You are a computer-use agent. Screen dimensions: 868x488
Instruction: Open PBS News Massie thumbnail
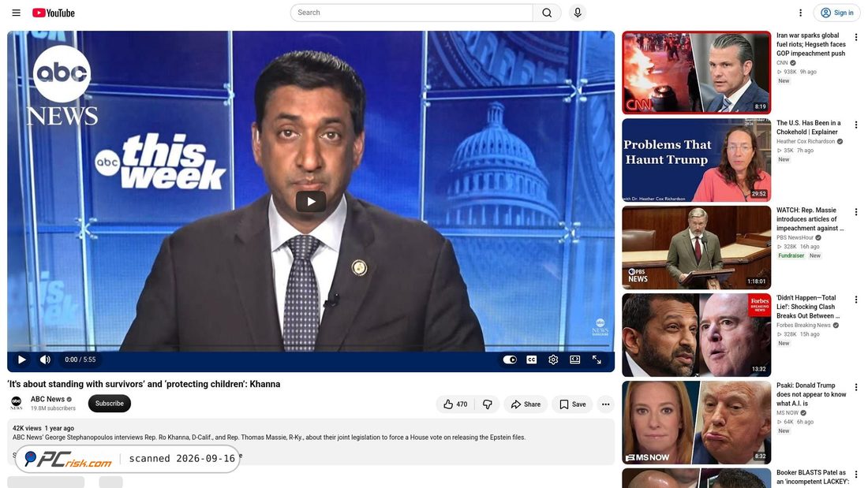point(697,248)
